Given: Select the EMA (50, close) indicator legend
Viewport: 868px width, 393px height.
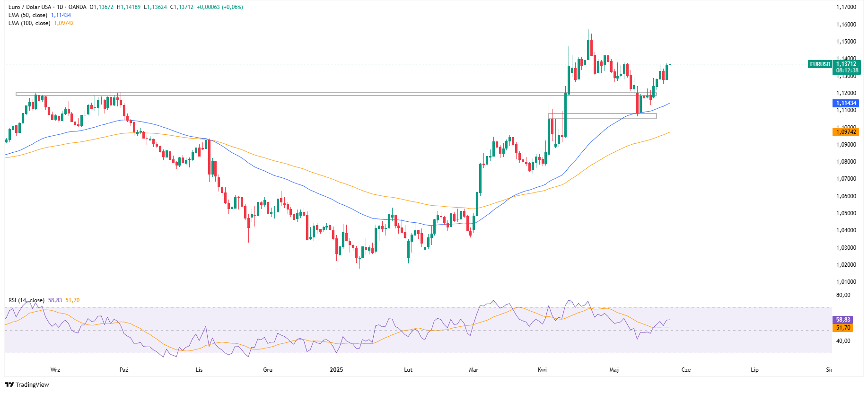Looking at the screenshot, I should coord(28,15).
